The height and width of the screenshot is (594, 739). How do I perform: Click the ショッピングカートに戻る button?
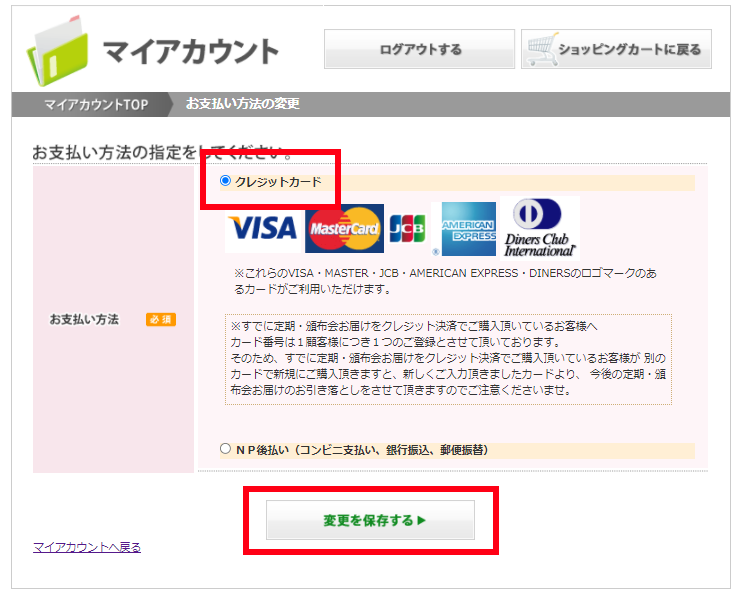[x=616, y=49]
